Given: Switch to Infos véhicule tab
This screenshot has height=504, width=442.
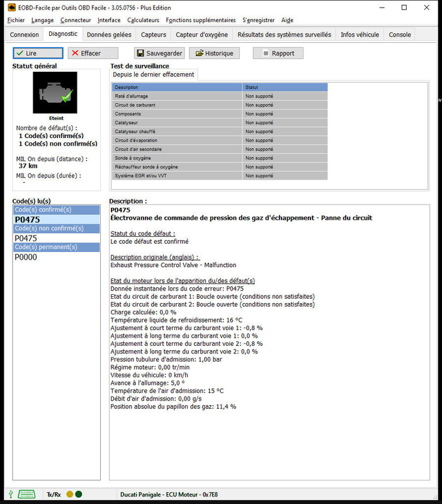Looking at the screenshot, I should click(x=360, y=35).
